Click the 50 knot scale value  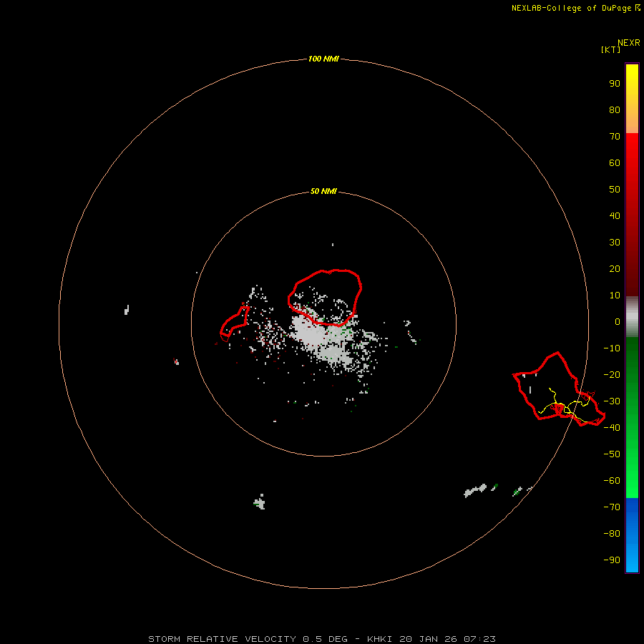coord(615,190)
